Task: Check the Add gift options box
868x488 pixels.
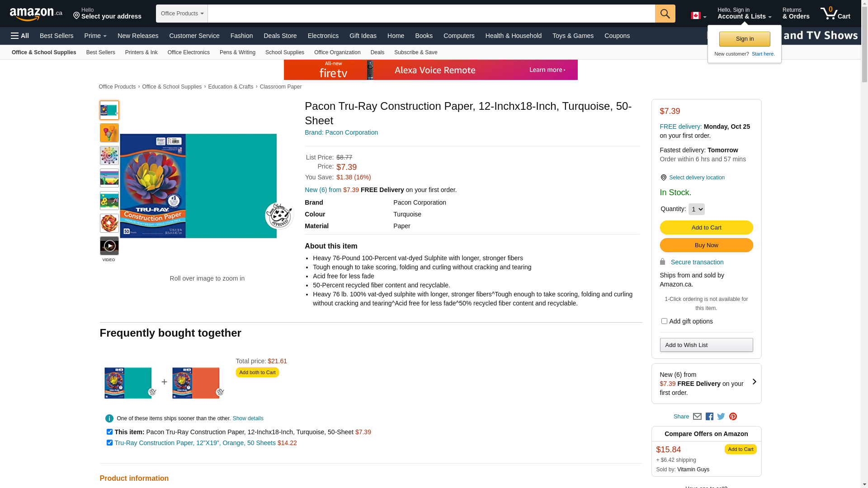Action: coord(664,321)
